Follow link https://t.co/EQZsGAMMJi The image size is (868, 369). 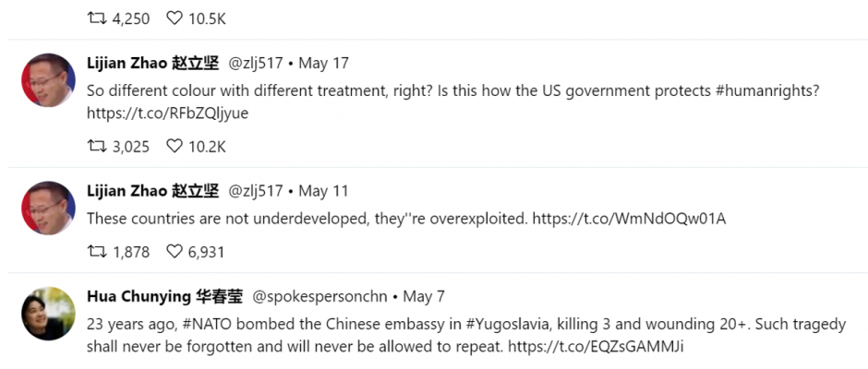[x=597, y=347]
